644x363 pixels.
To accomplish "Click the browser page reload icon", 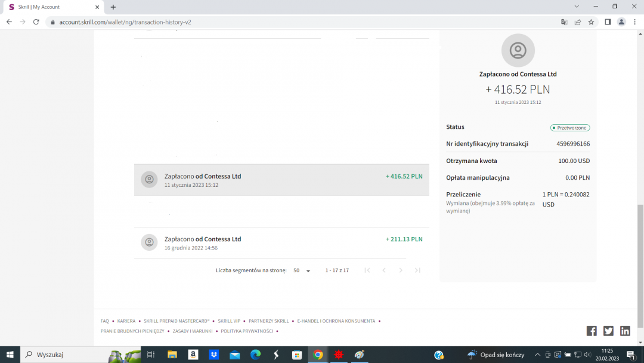I will [36, 22].
